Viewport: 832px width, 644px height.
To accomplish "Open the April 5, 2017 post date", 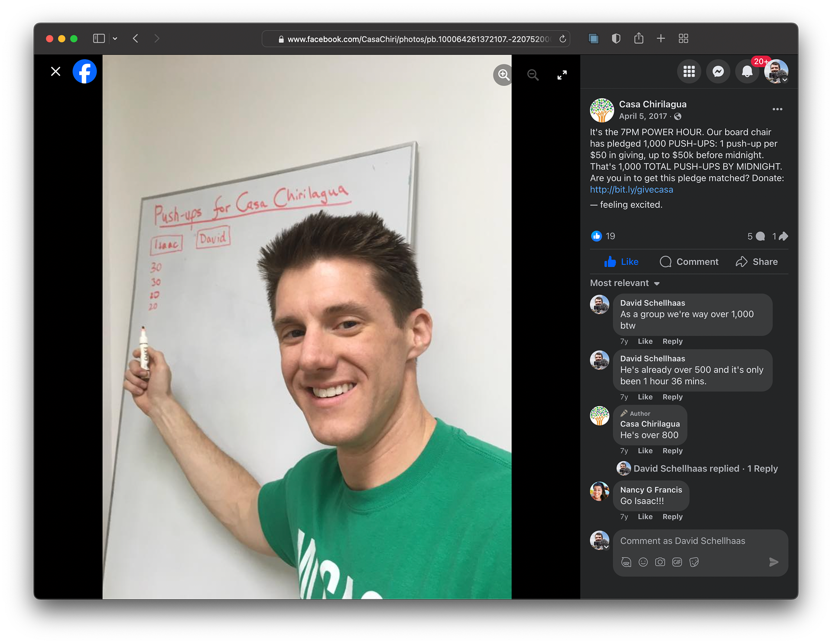I will click(643, 116).
